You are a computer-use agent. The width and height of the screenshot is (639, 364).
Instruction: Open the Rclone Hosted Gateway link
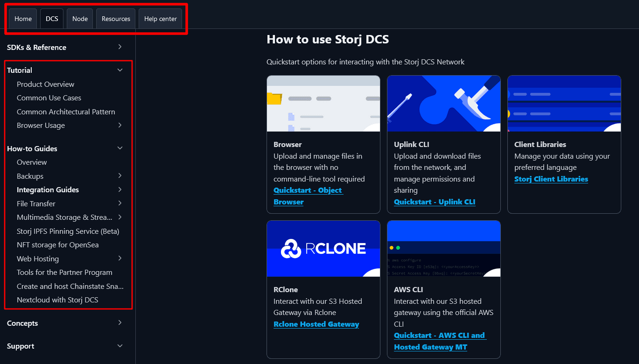coord(316,324)
